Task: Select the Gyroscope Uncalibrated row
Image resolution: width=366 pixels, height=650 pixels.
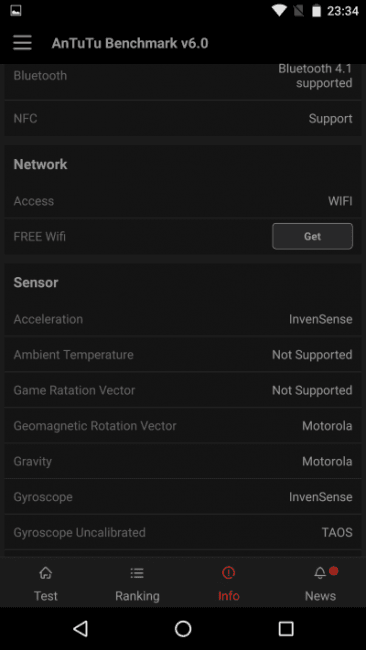Action: point(183,532)
